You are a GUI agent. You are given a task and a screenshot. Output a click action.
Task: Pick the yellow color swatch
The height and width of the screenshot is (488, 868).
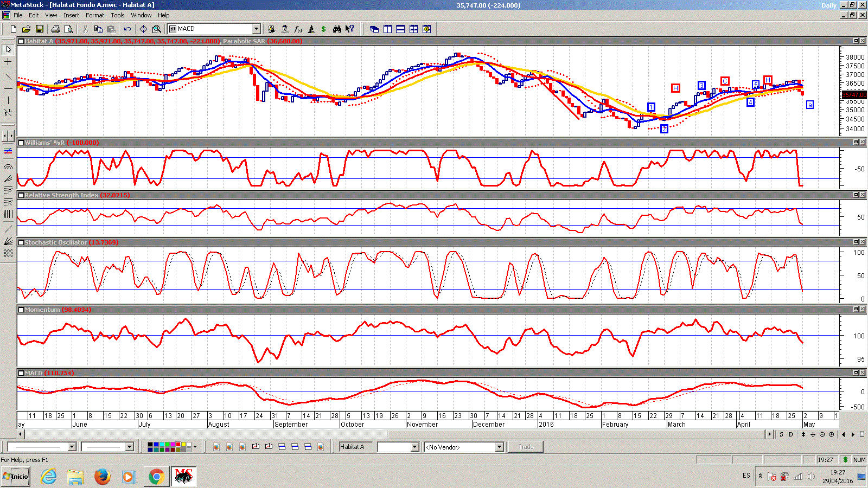(x=183, y=445)
